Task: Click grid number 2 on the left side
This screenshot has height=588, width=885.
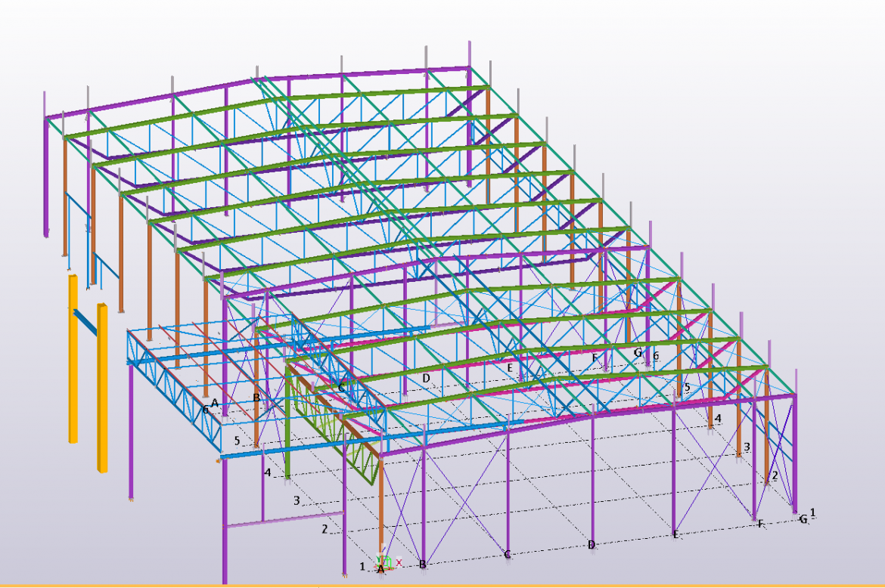Action: (324, 529)
